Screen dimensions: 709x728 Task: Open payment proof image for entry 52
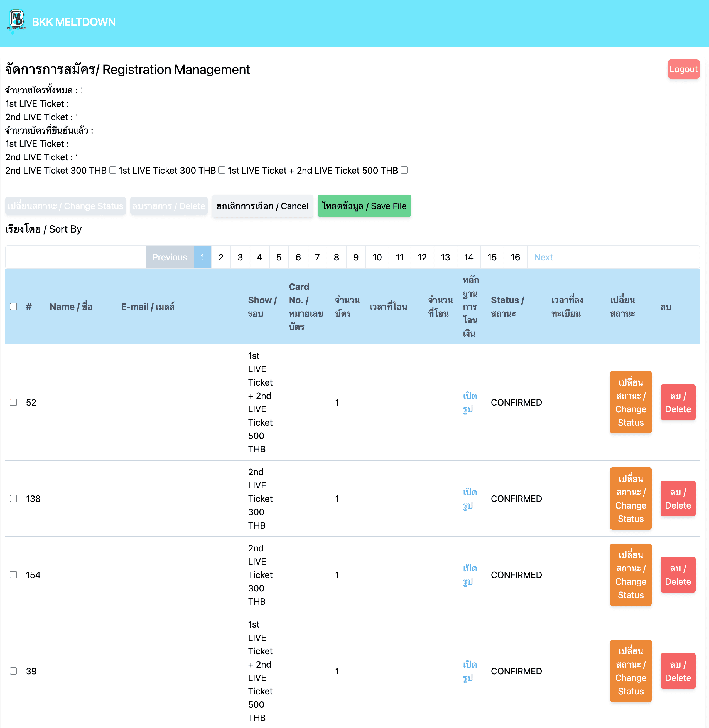[x=470, y=402]
